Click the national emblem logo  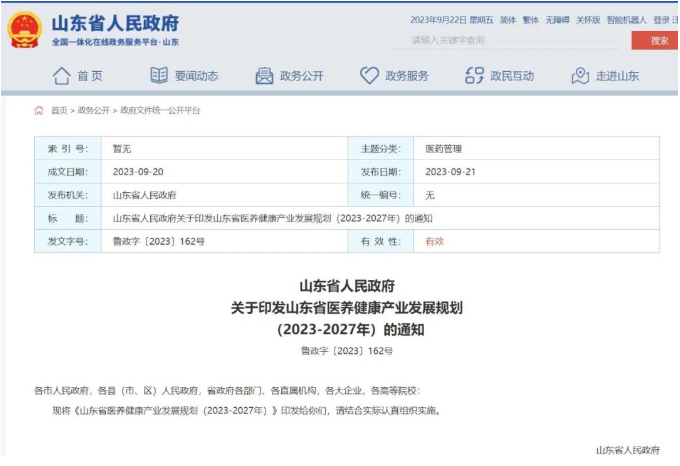pyautogui.click(x=23, y=28)
